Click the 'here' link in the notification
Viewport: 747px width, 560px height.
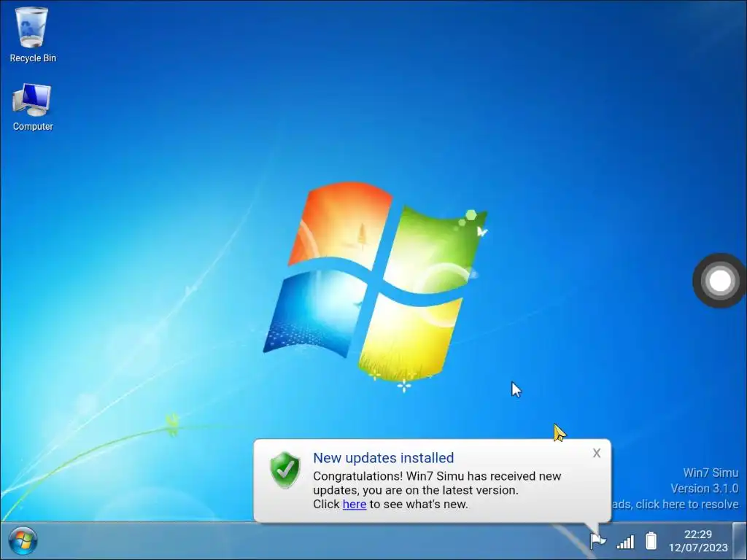coord(355,505)
